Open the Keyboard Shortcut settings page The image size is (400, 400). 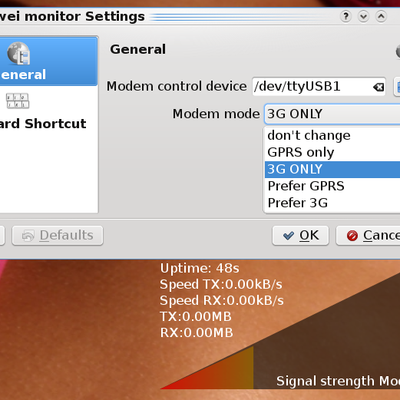[x=49, y=110]
